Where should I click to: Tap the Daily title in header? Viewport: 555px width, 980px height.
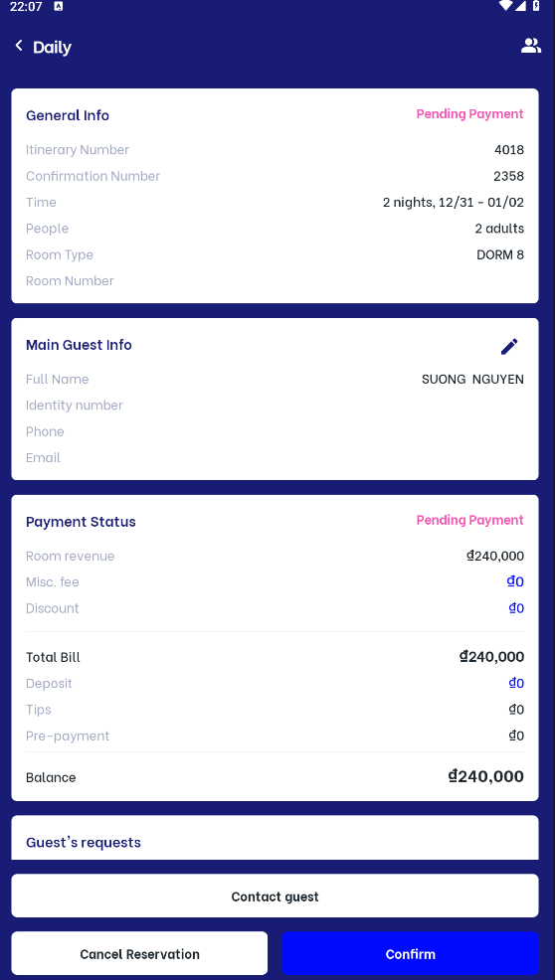tap(52, 47)
